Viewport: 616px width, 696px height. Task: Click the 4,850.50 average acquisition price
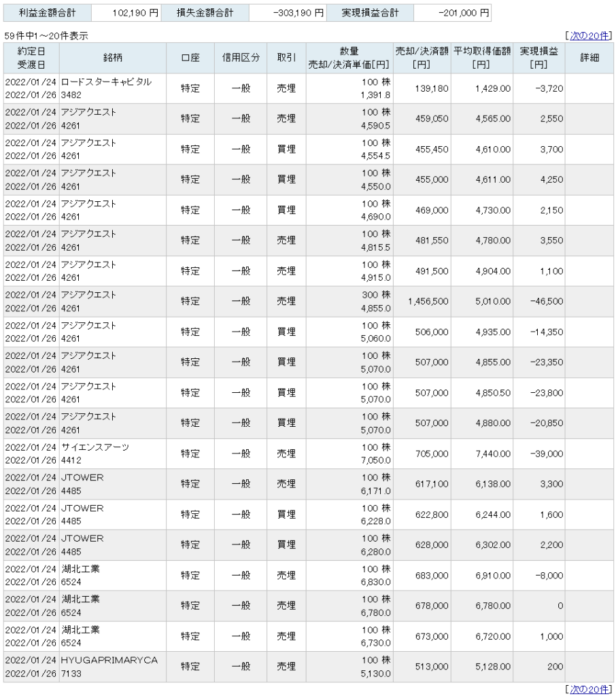[493, 393]
